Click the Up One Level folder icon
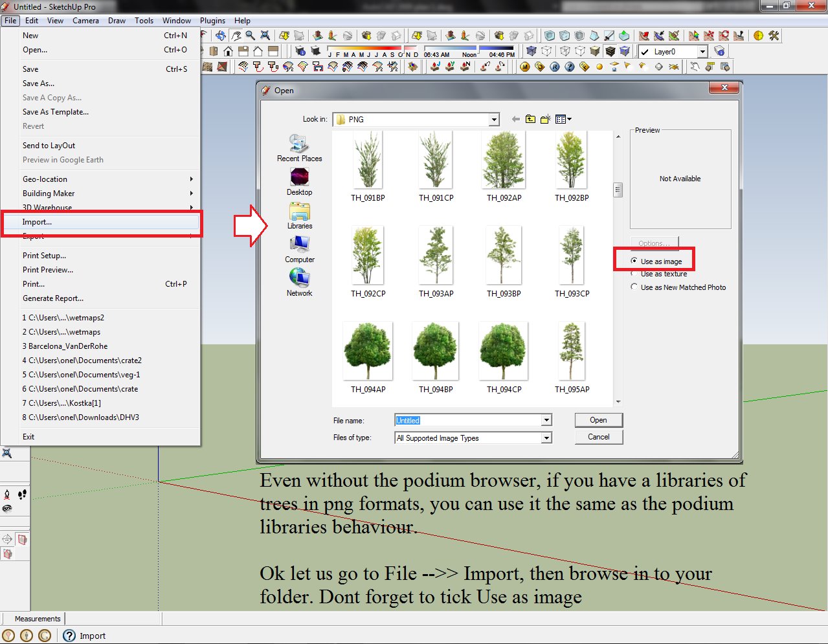828x644 pixels. pos(530,119)
